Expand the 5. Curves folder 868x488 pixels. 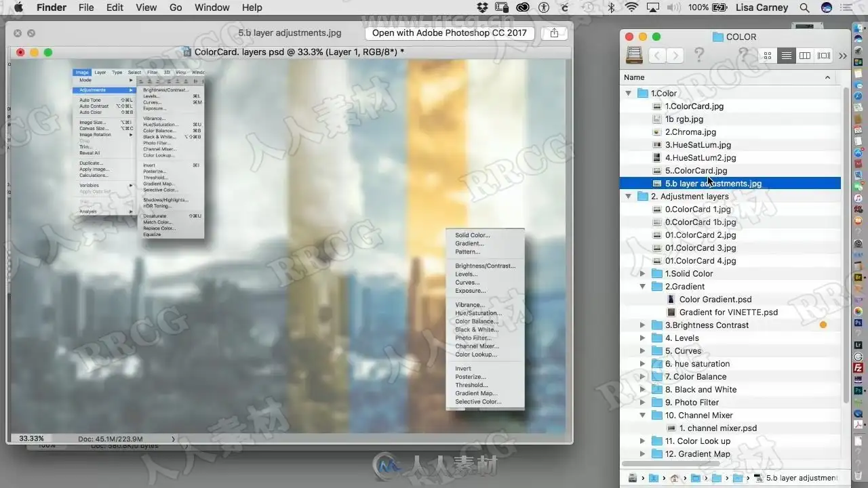coord(642,351)
